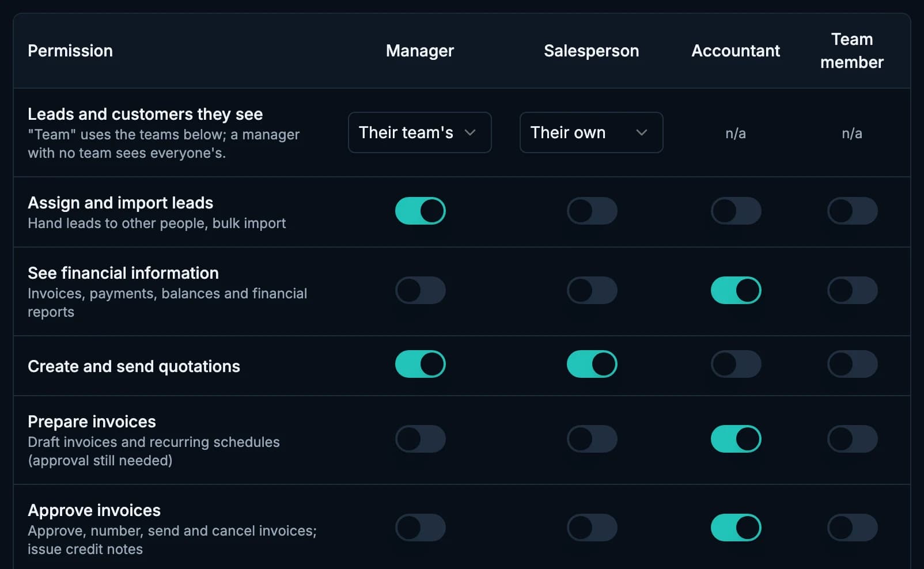Viewport: 924px width, 569px height.
Task: Enable Prepare invoices for Team member
Action: pos(852,439)
